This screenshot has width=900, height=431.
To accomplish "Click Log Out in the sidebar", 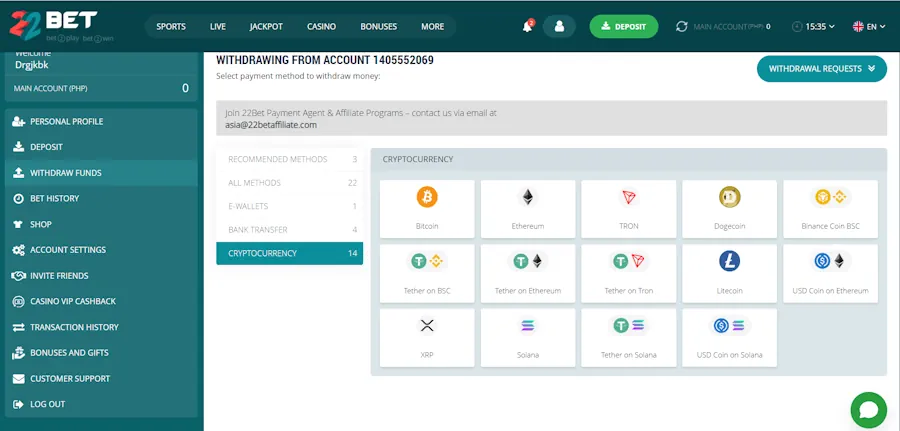I will tap(47, 404).
